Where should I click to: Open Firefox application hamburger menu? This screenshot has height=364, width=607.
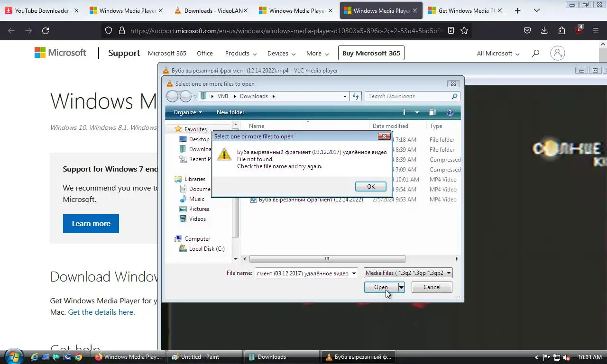coord(596,30)
